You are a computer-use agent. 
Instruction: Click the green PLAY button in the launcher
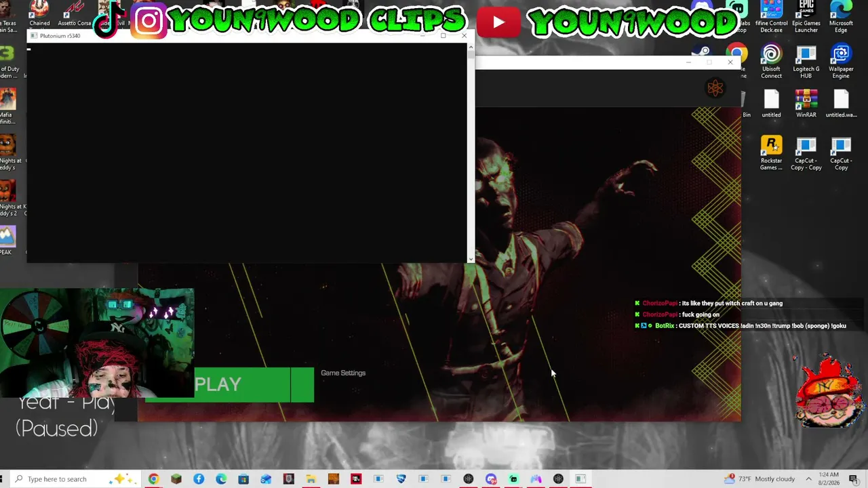[x=230, y=384]
